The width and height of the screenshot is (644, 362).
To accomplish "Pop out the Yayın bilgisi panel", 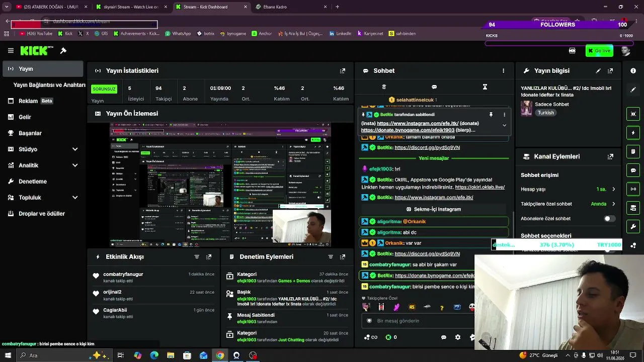I will click(610, 71).
